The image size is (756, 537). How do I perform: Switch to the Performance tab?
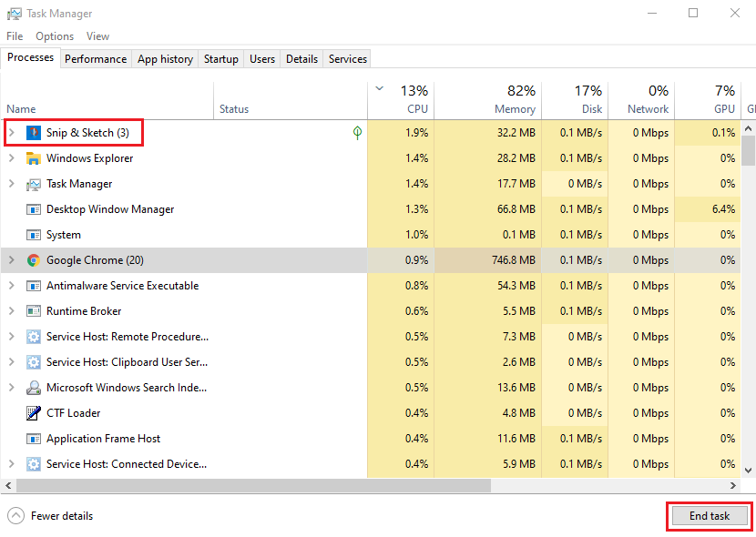pos(96,59)
